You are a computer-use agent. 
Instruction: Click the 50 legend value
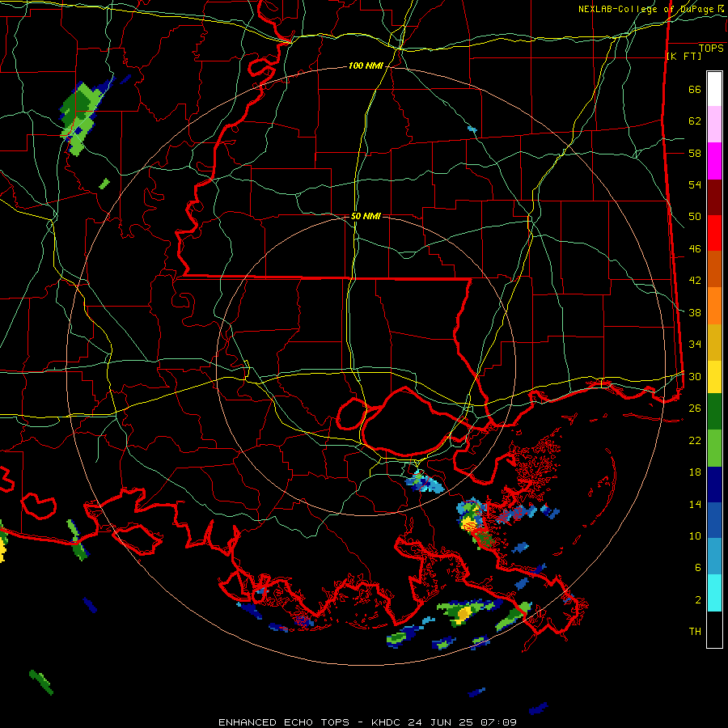[x=695, y=217]
